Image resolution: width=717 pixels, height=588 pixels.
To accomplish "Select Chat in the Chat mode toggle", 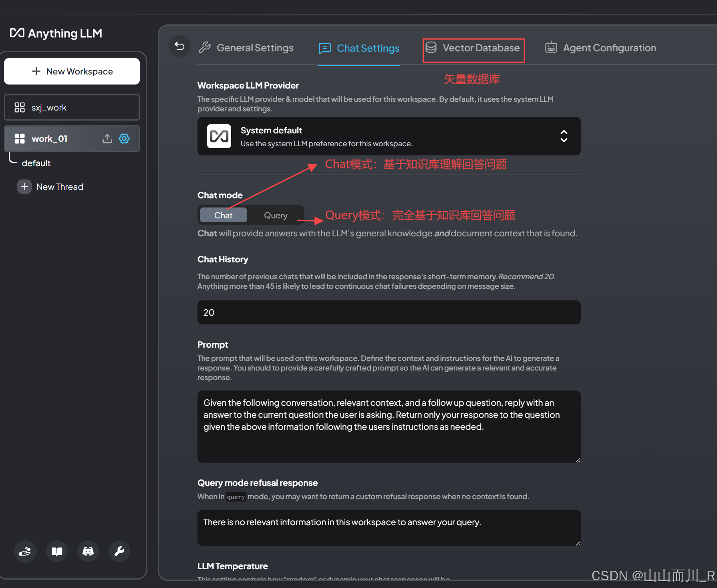I will pyautogui.click(x=224, y=215).
